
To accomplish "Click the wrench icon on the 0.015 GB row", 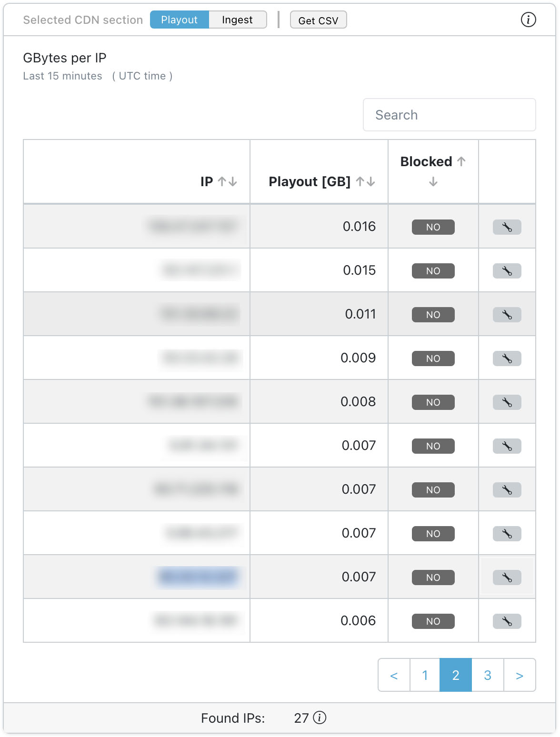I will pyautogui.click(x=507, y=271).
